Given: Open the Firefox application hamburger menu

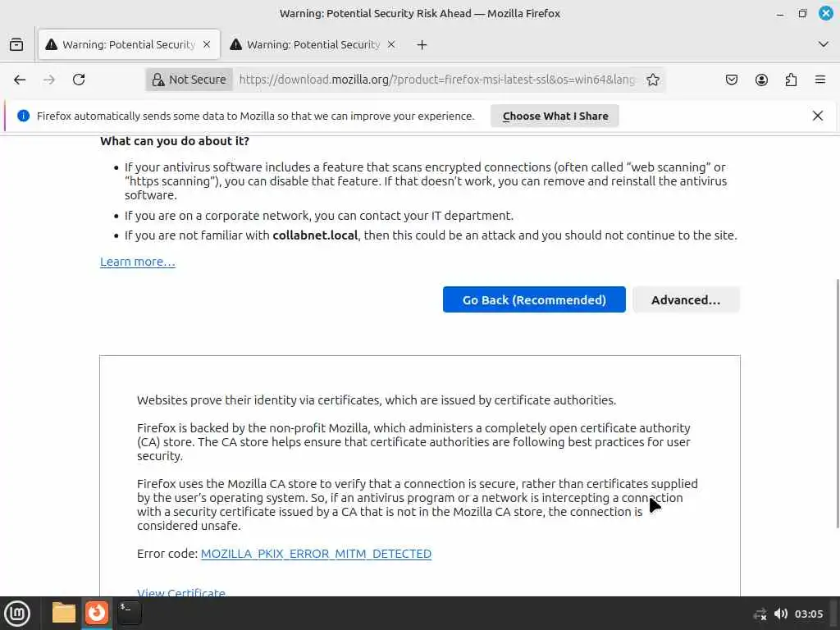Looking at the screenshot, I should coord(820,80).
